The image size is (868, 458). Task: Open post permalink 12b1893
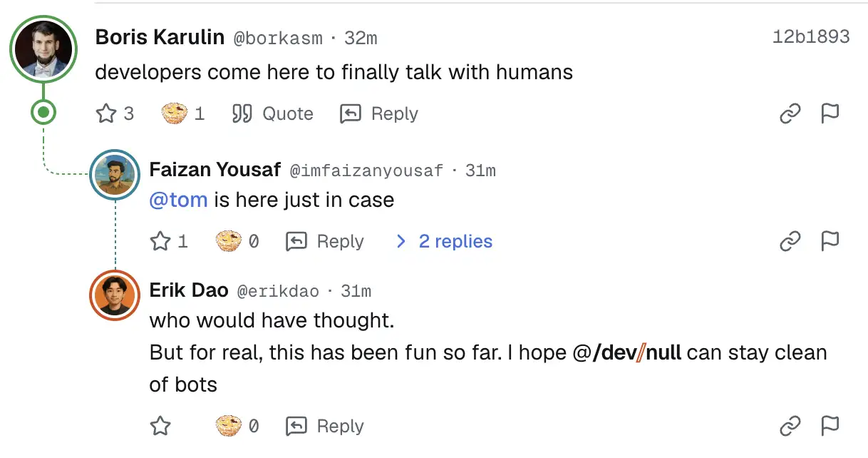click(x=811, y=37)
